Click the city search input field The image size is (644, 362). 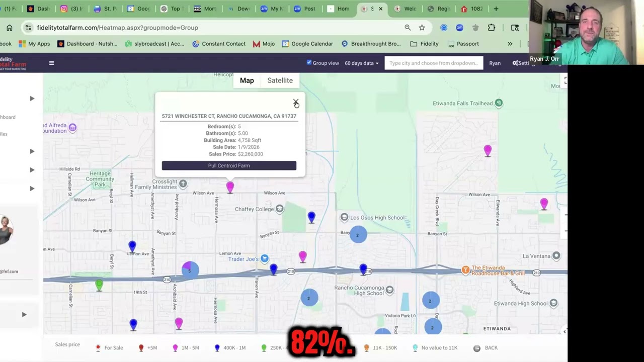point(434,63)
